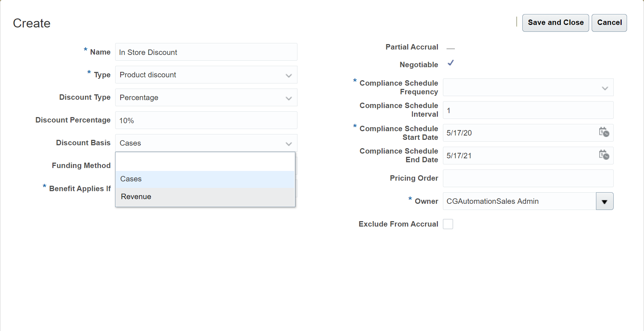Click the Compliance Schedule Interval field
This screenshot has width=644, height=331.
(x=528, y=111)
